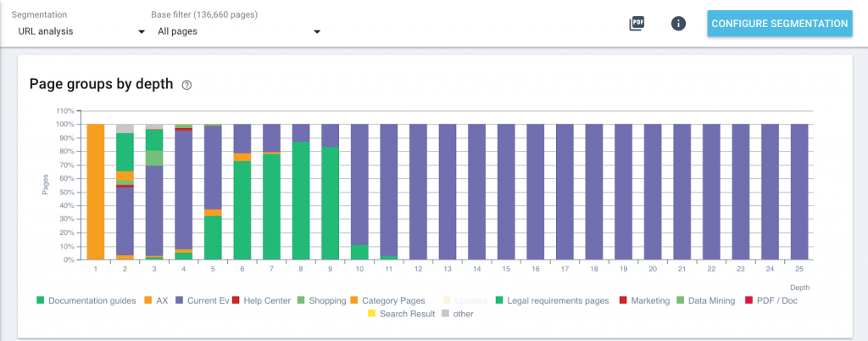Image resolution: width=868 pixels, height=341 pixels.
Task: Click the help icon beside Page groups by depth
Action: [186, 85]
